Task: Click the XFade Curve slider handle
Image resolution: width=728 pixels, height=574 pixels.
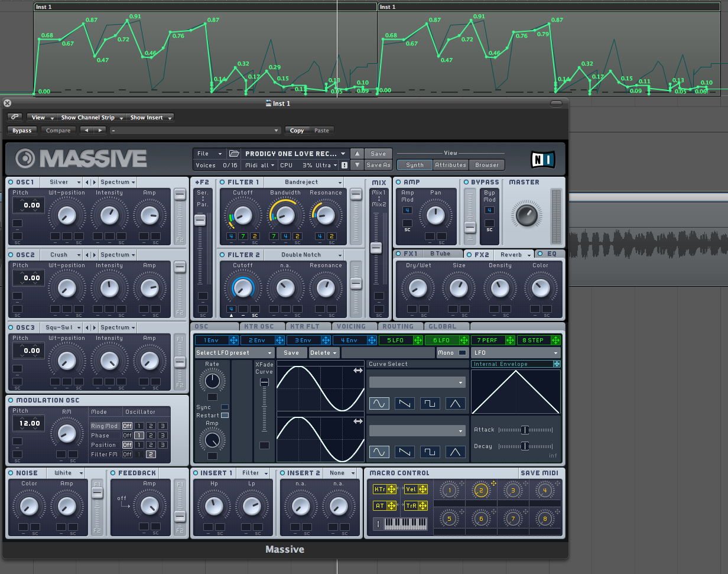Action: (x=264, y=383)
